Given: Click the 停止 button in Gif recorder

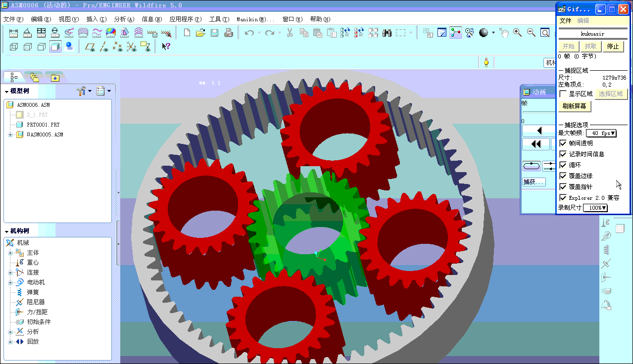Looking at the screenshot, I should click(x=613, y=46).
